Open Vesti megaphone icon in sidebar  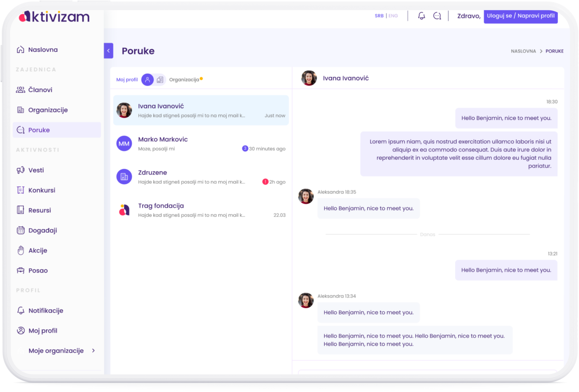coord(20,170)
